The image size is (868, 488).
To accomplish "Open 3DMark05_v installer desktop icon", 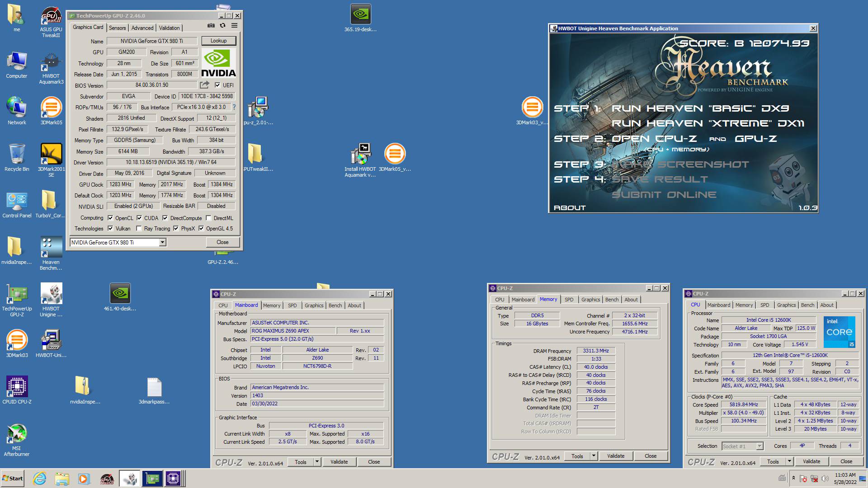I will (x=395, y=157).
